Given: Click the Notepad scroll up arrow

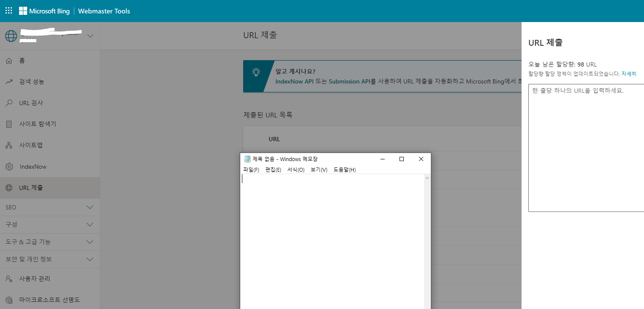Looking at the screenshot, I should click(x=427, y=178).
